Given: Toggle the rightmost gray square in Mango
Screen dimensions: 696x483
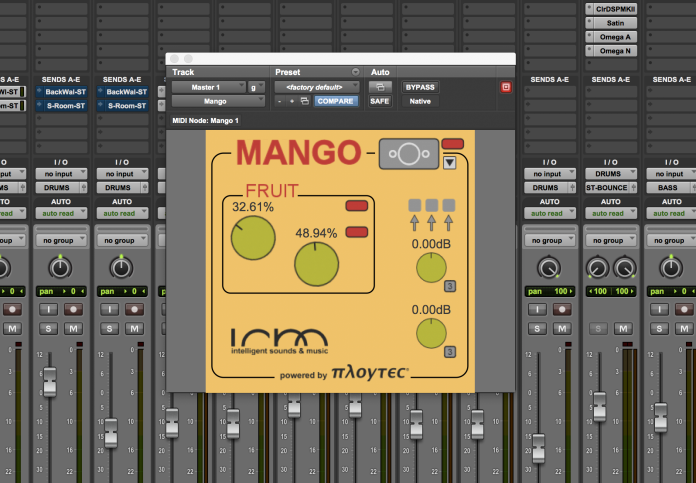Looking at the screenshot, I should click(449, 205).
